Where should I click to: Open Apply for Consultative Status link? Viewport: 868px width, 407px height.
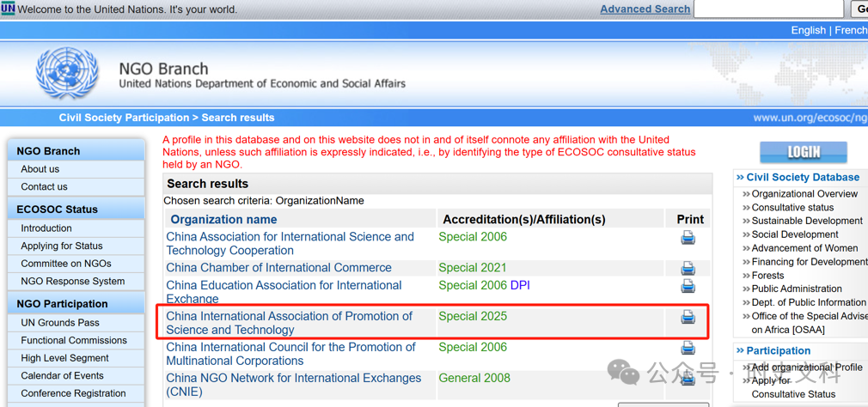click(x=793, y=387)
